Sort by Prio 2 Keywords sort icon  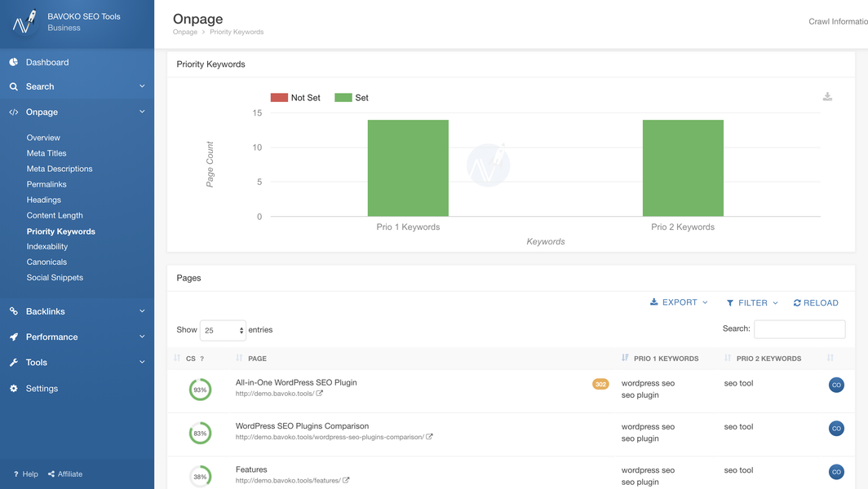coord(728,358)
